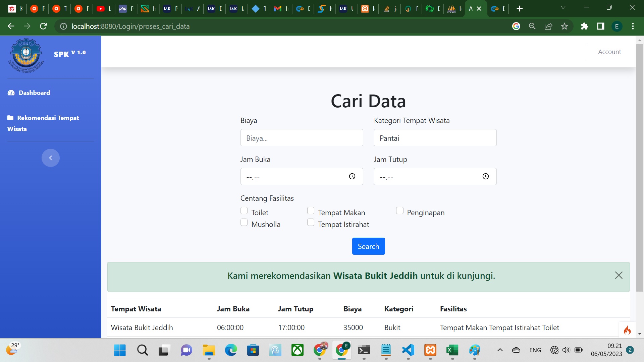Click into the Biaya input field
Viewport: 644px width, 362px height.
302,138
